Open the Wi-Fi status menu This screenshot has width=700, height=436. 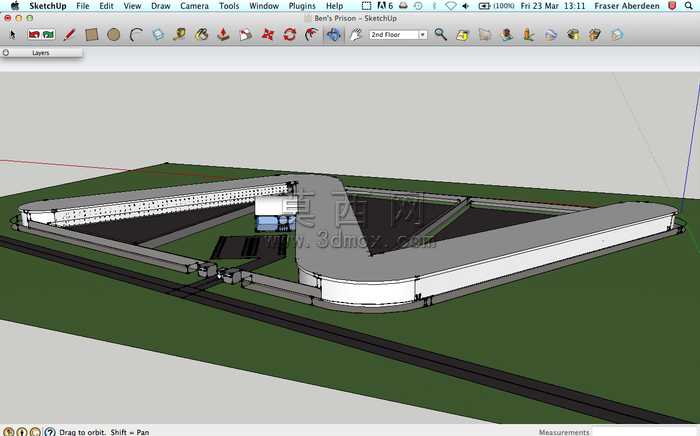tap(451, 6)
